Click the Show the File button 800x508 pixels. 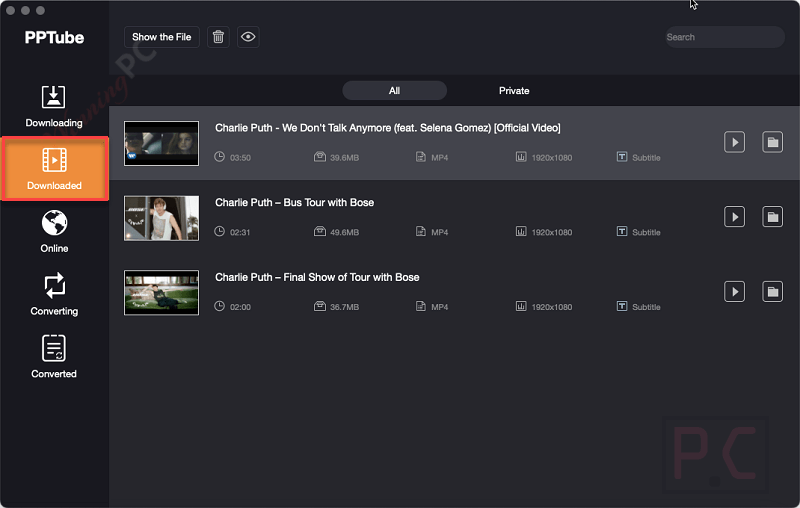coord(161,37)
